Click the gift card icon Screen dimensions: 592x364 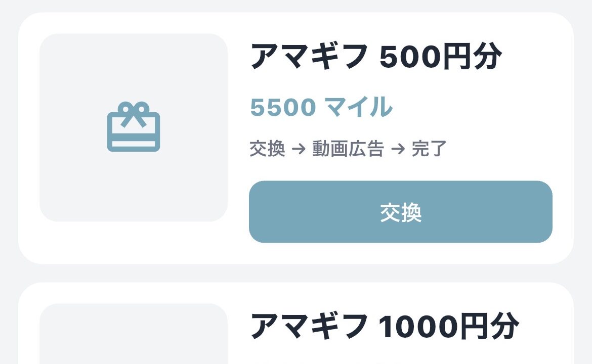(134, 127)
